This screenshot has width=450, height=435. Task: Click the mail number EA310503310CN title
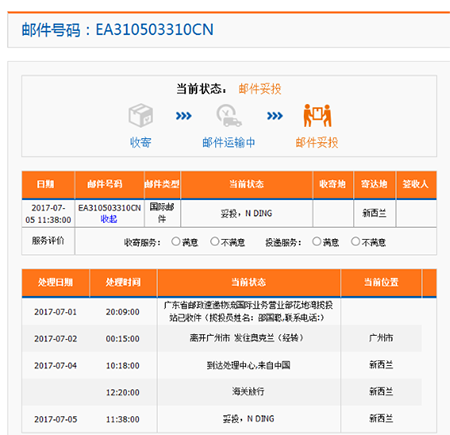coord(118,30)
